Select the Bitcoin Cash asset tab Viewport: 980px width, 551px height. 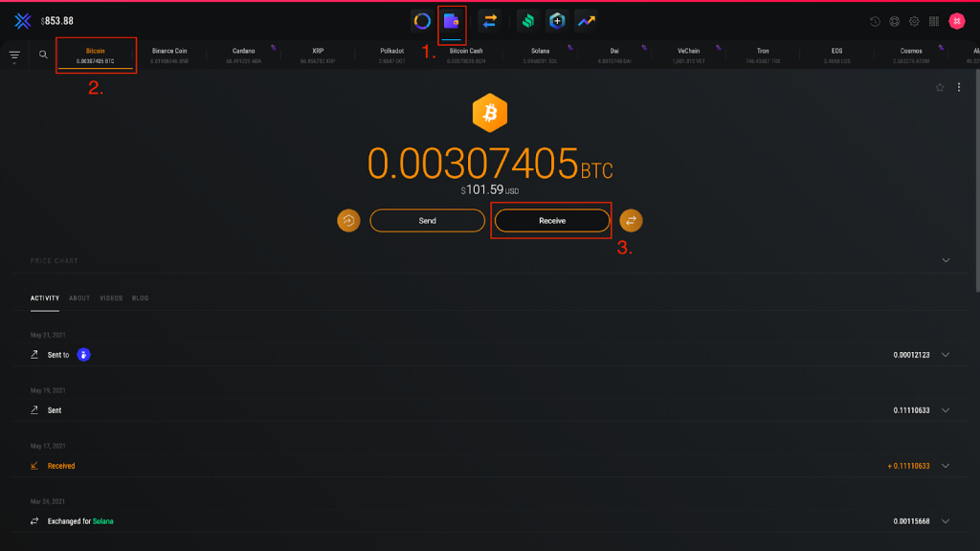[x=466, y=55]
